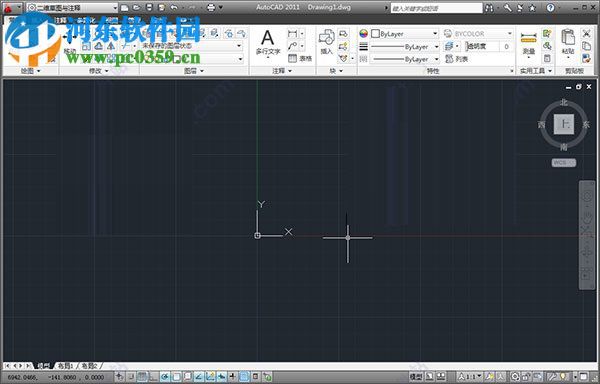Select the multileader tool icon
Screen dimensions: 600x384
point(292,46)
